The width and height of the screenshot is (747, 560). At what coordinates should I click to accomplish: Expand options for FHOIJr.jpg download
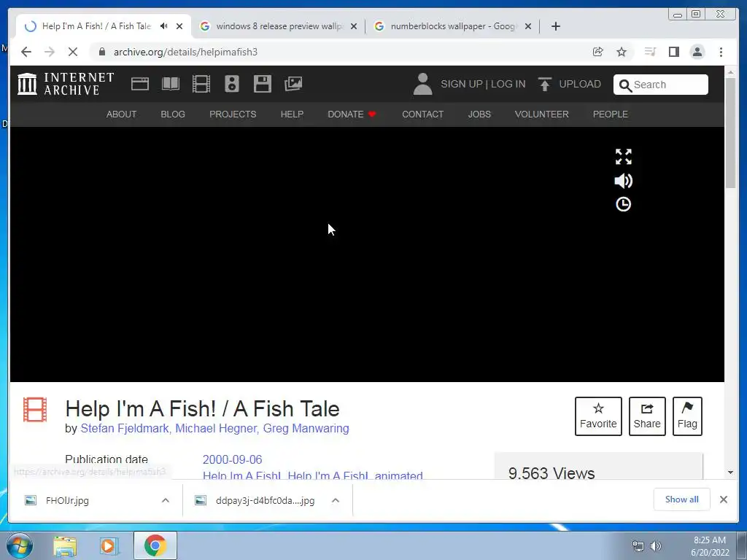pos(166,500)
